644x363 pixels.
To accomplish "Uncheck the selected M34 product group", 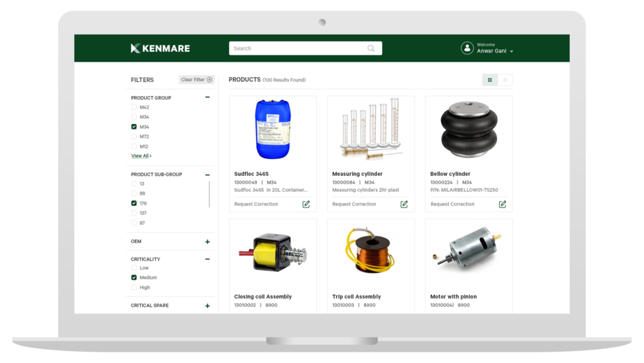I will click(134, 127).
